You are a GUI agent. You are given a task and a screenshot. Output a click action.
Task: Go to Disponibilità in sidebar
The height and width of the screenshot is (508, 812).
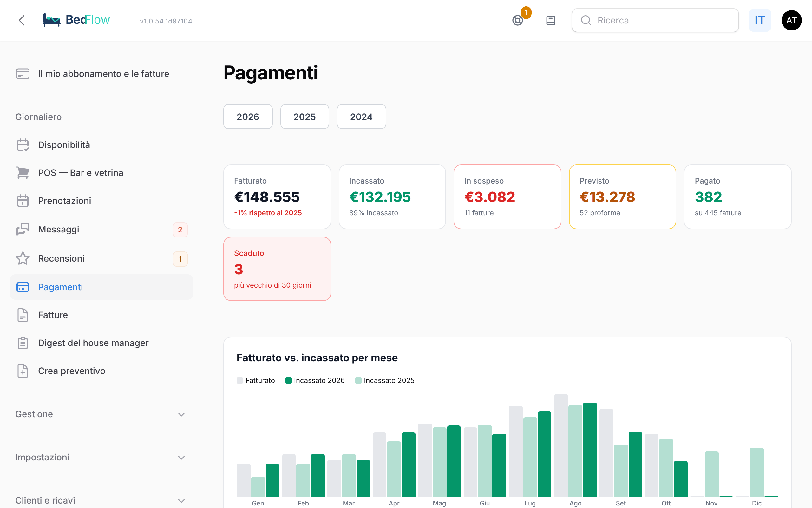[101, 145]
